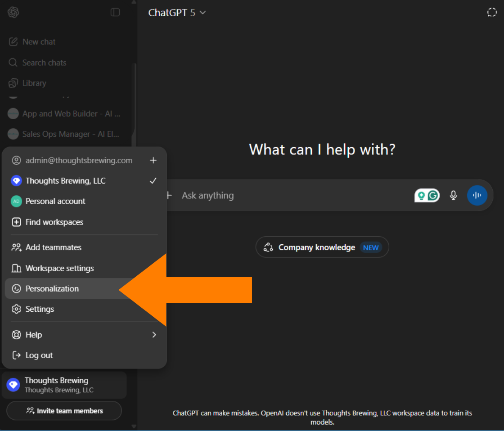Viewport: 504px width, 431px height.
Task: Attach a file with the plus icon
Action: coord(168,195)
